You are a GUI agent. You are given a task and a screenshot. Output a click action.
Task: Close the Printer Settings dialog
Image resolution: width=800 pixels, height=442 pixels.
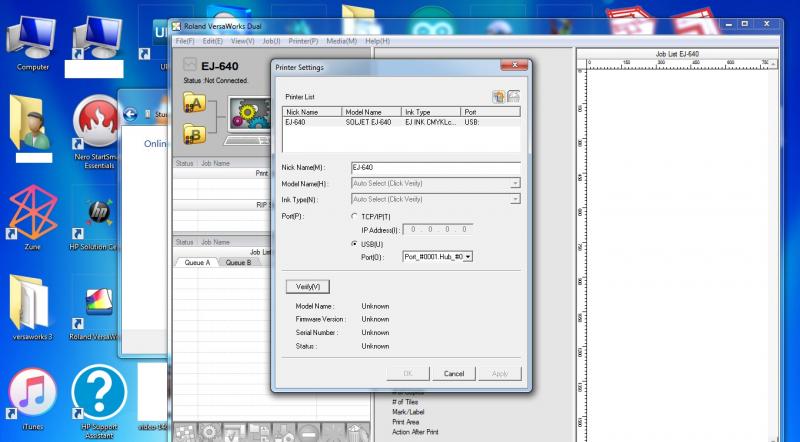click(514, 65)
